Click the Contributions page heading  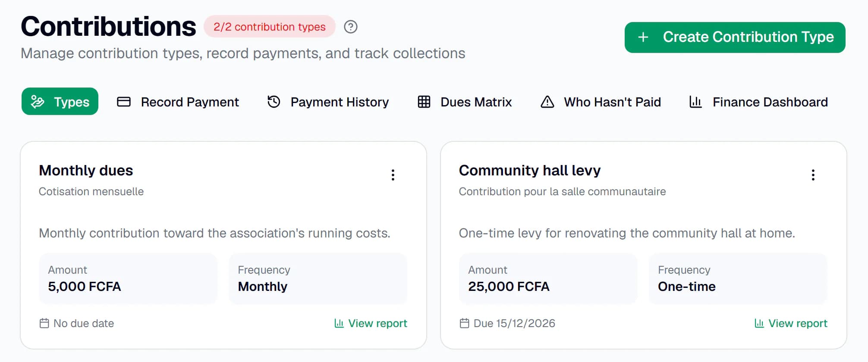pyautogui.click(x=108, y=26)
